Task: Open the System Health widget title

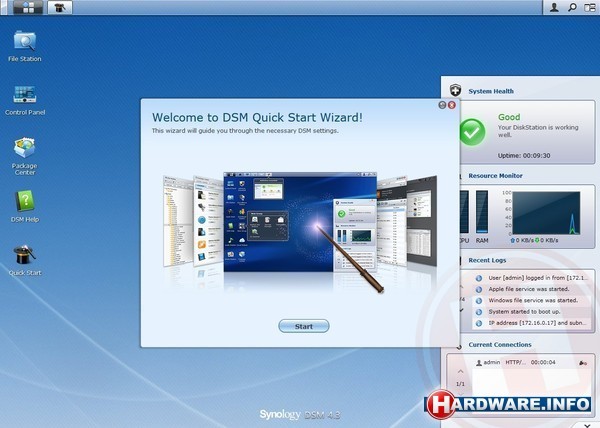Action: [x=491, y=91]
